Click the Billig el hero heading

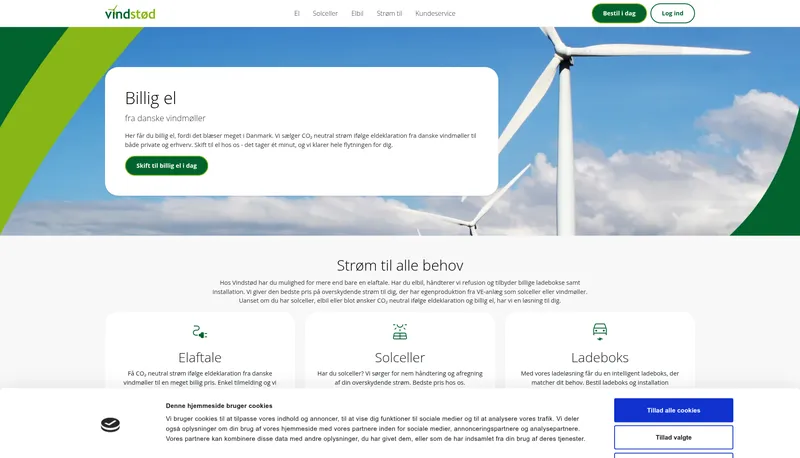click(151, 97)
